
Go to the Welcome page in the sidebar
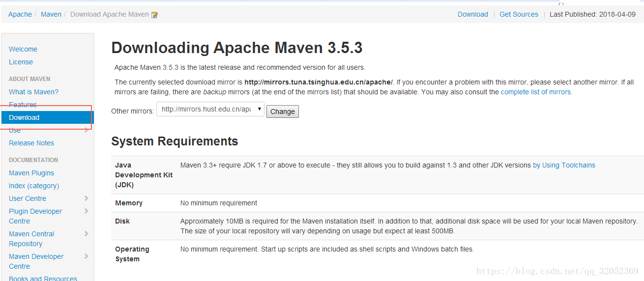click(x=23, y=49)
